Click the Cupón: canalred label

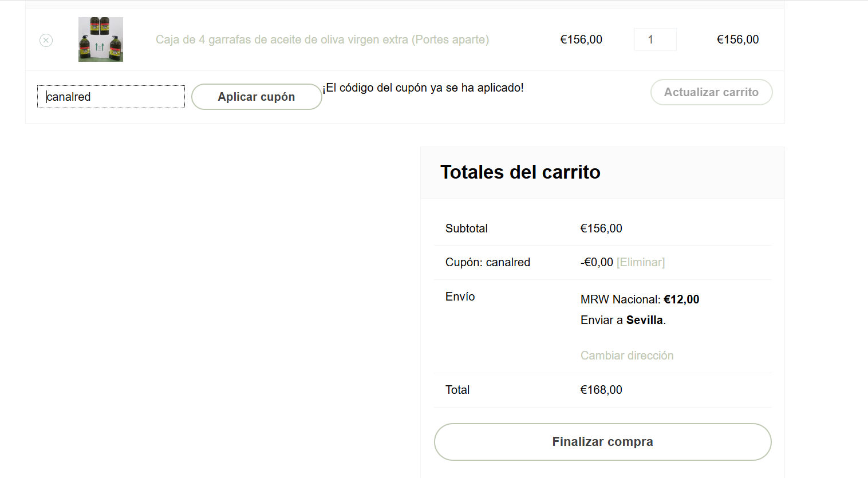tap(488, 262)
